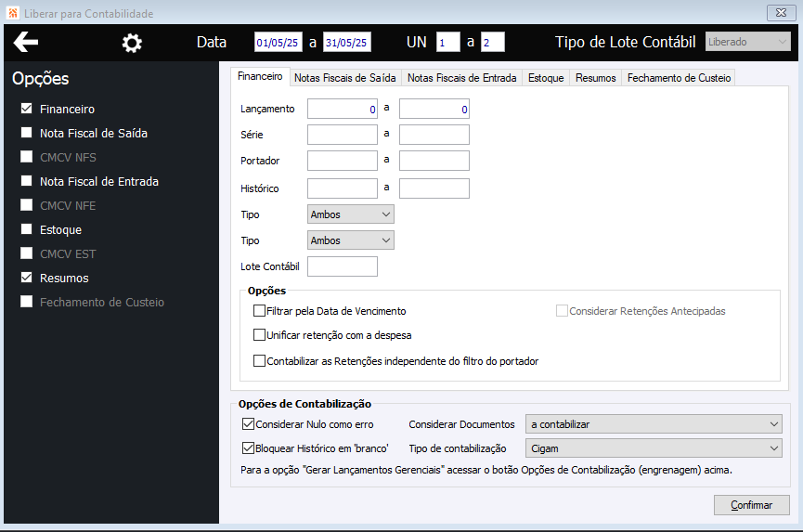Screen dimensions: 803x532
Task: Click the Lançamento end field
Action: [x=434, y=109]
